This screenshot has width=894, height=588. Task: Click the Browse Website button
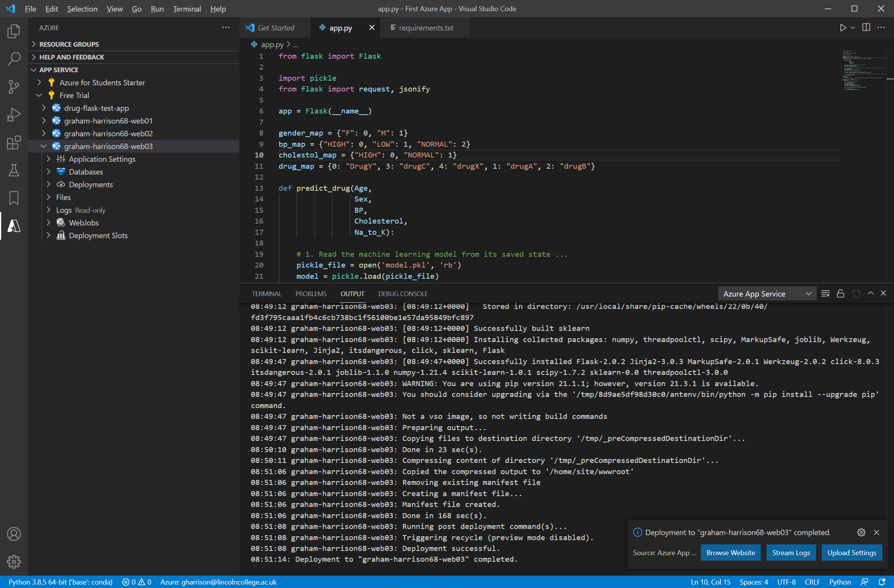(730, 552)
